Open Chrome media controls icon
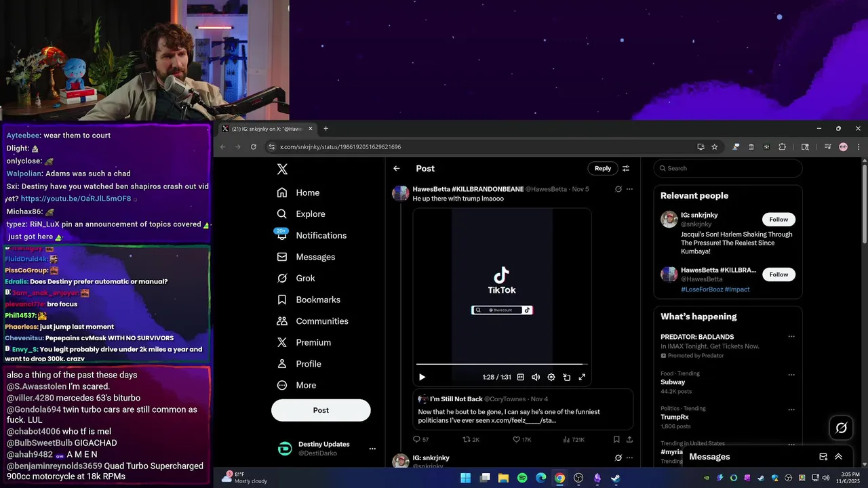This screenshot has width=868, height=488. (828, 146)
